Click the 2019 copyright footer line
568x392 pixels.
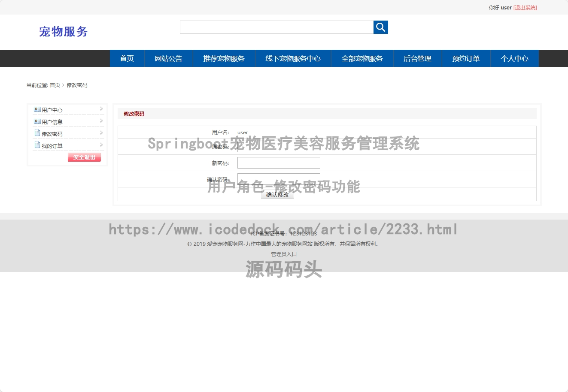284,244
